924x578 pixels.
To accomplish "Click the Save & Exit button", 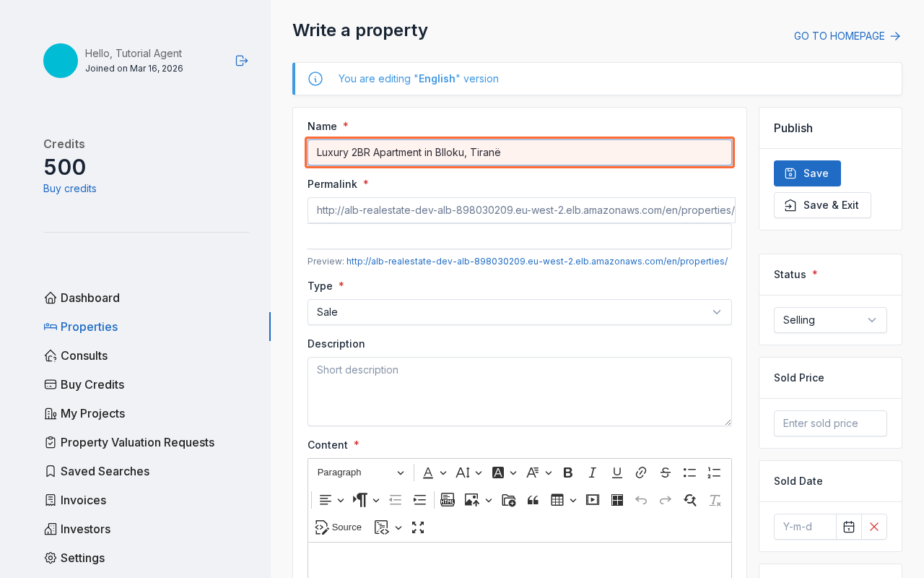I will [x=822, y=205].
